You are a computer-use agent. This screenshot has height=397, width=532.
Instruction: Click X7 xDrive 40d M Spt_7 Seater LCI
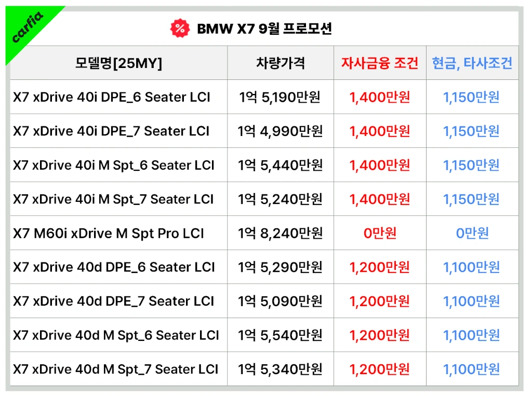coord(116,369)
